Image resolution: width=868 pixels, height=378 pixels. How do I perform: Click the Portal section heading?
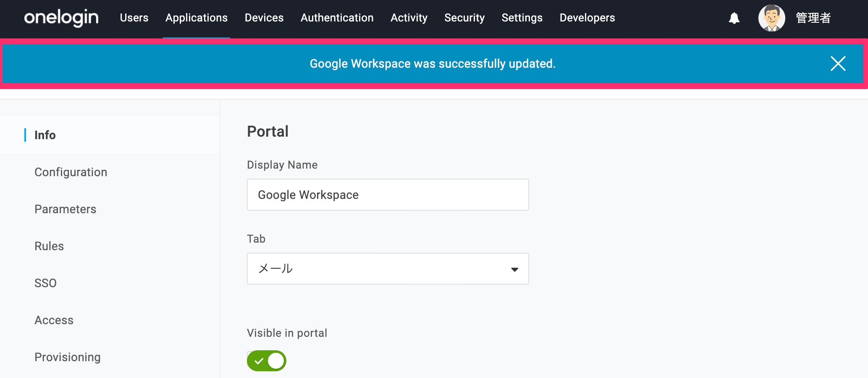pos(267,131)
